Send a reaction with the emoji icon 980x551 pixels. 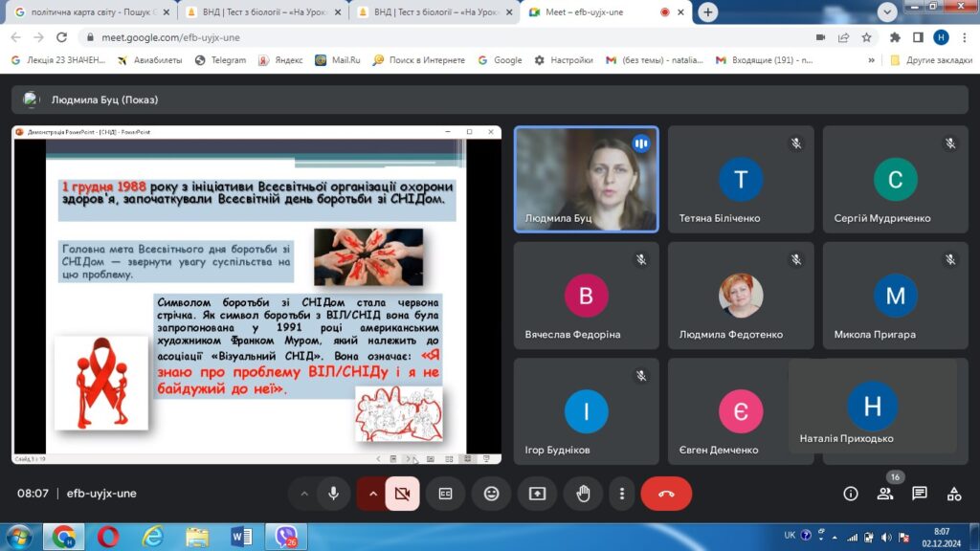491,494
